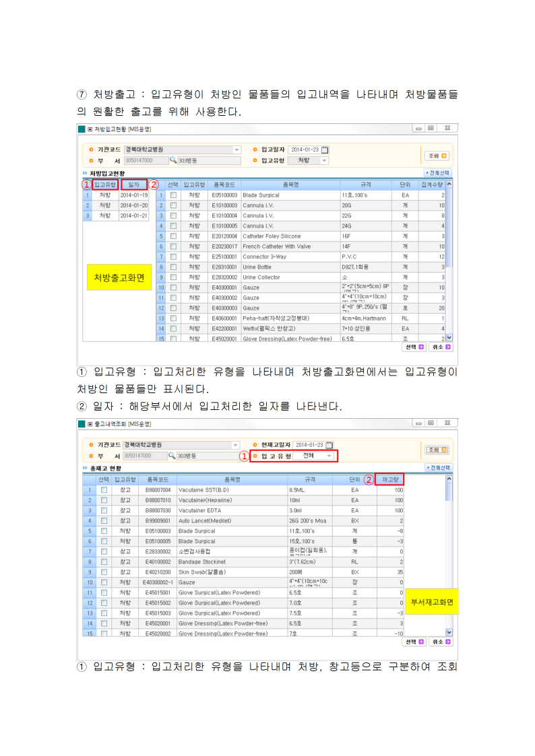Open 기관코드 dropdown in 처방입고현황 window
Screen dimensions: 535x756
point(237,149)
